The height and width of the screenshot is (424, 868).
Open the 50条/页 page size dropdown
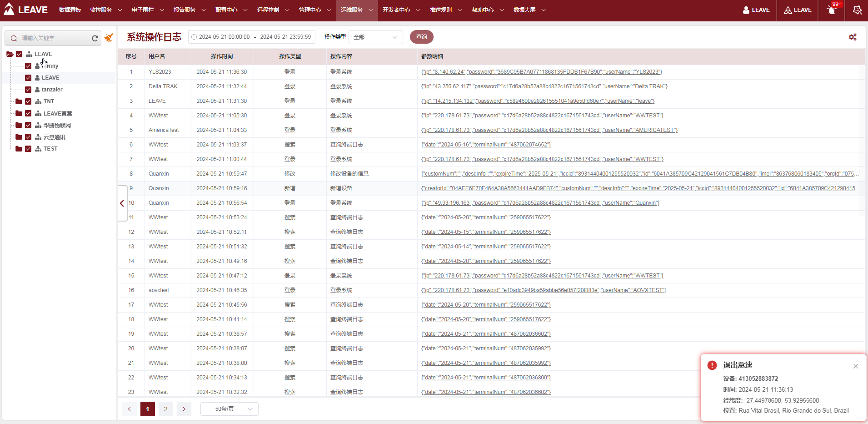click(229, 409)
